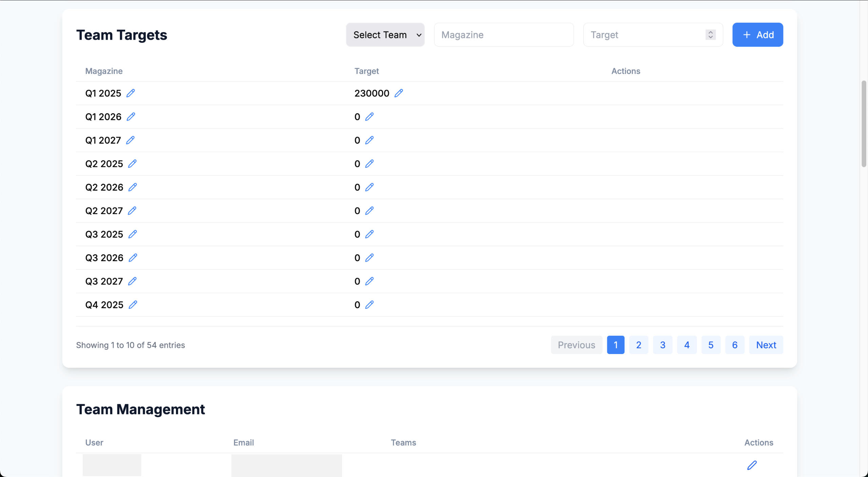Edit the Q2 2027 magazine name

coord(132,211)
